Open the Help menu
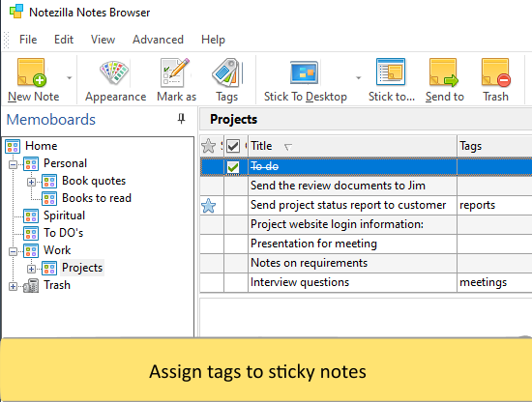Screen dimensions: 532x402 tap(213, 40)
